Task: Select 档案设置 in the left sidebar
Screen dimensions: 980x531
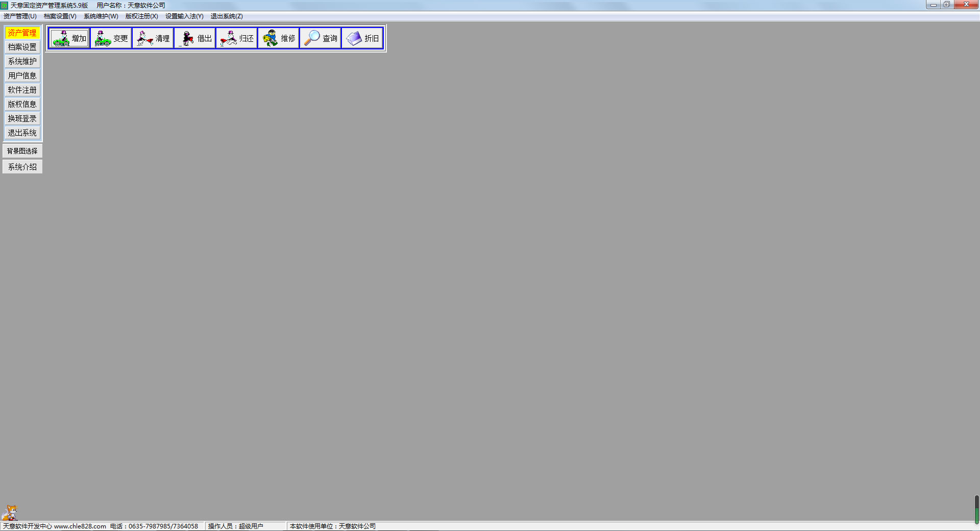Action: [x=22, y=47]
